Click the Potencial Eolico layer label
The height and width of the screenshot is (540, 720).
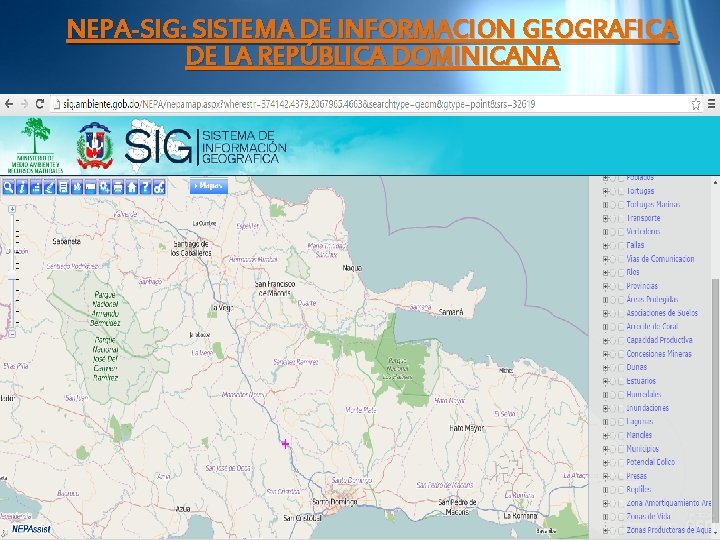651,462
